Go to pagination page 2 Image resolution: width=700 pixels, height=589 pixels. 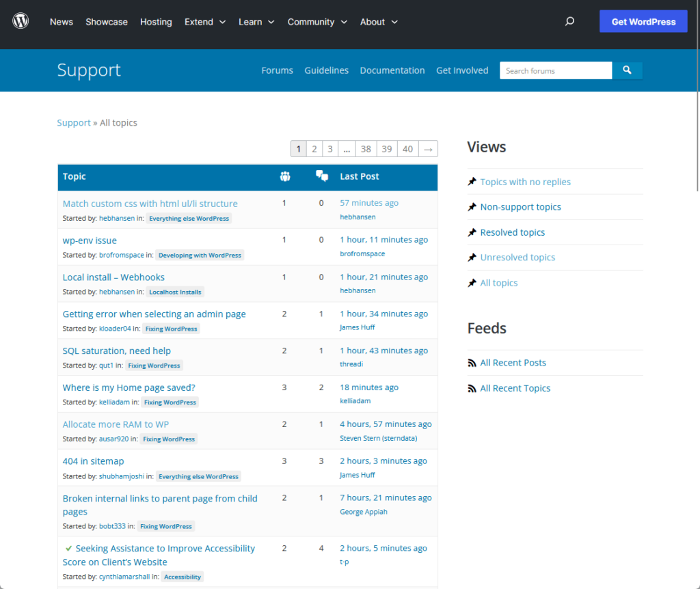[314, 149]
